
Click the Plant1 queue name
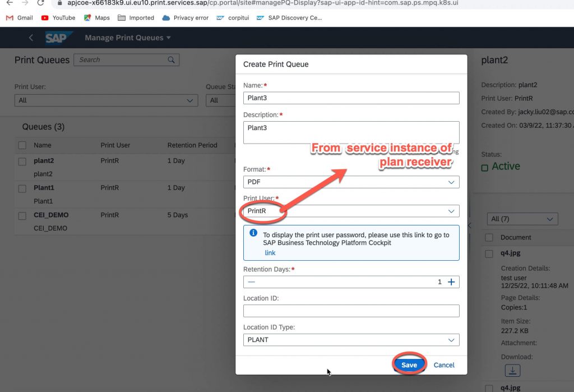[44, 187]
